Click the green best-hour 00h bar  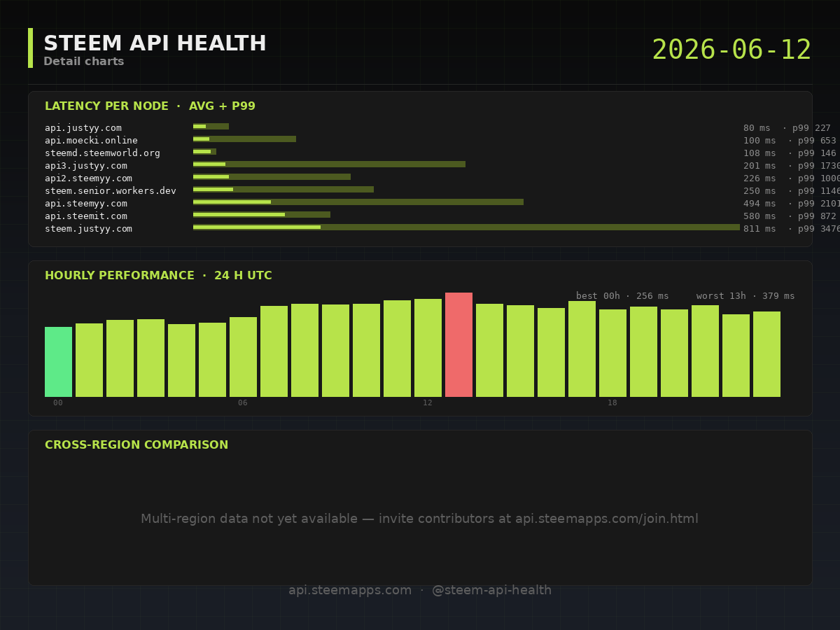click(58, 362)
